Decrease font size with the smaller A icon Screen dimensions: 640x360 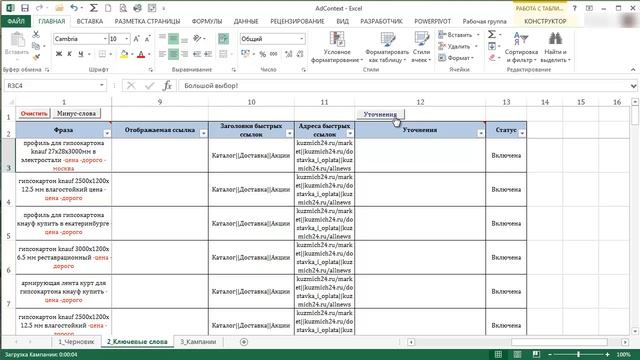pyautogui.click(x=147, y=39)
